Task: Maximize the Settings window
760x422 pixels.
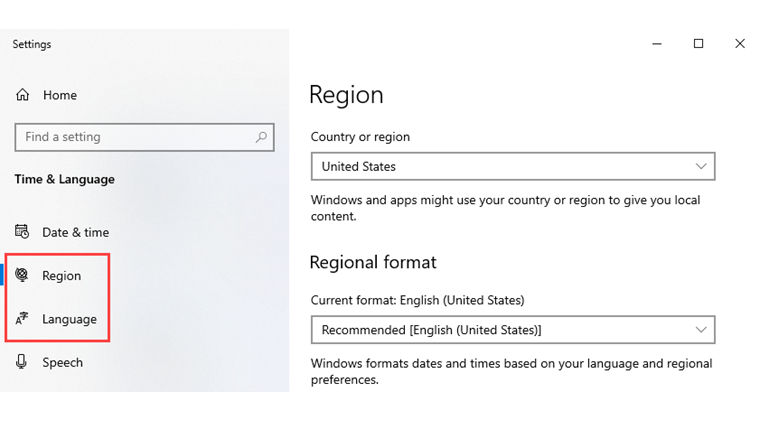Action: tap(699, 43)
